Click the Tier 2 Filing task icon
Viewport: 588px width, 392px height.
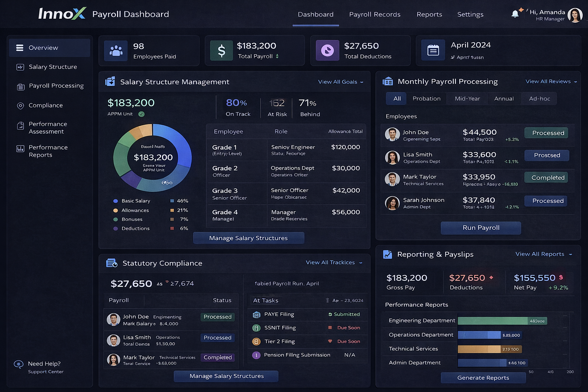click(256, 341)
